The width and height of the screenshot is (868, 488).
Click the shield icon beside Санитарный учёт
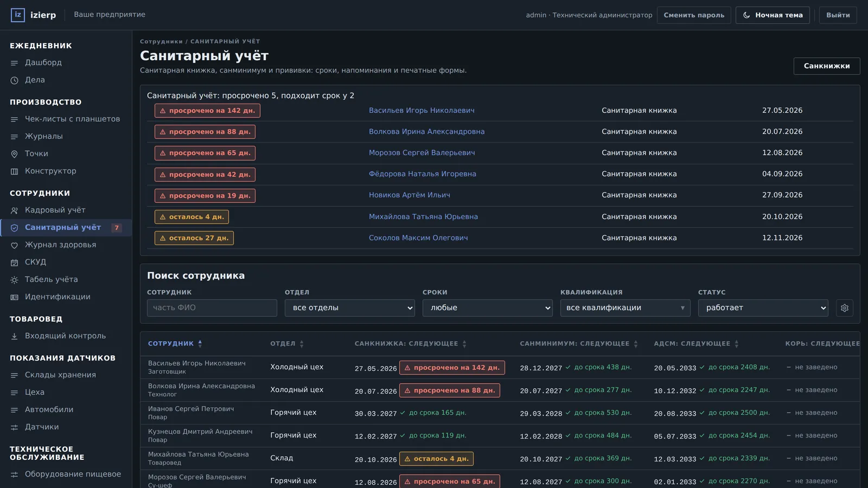pos(15,228)
